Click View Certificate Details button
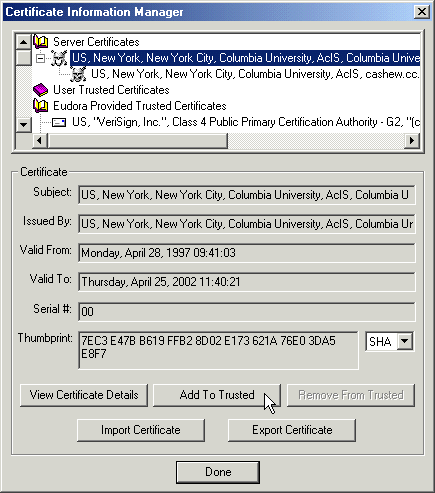The height and width of the screenshot is (493, 435). [x=84, y=395]
